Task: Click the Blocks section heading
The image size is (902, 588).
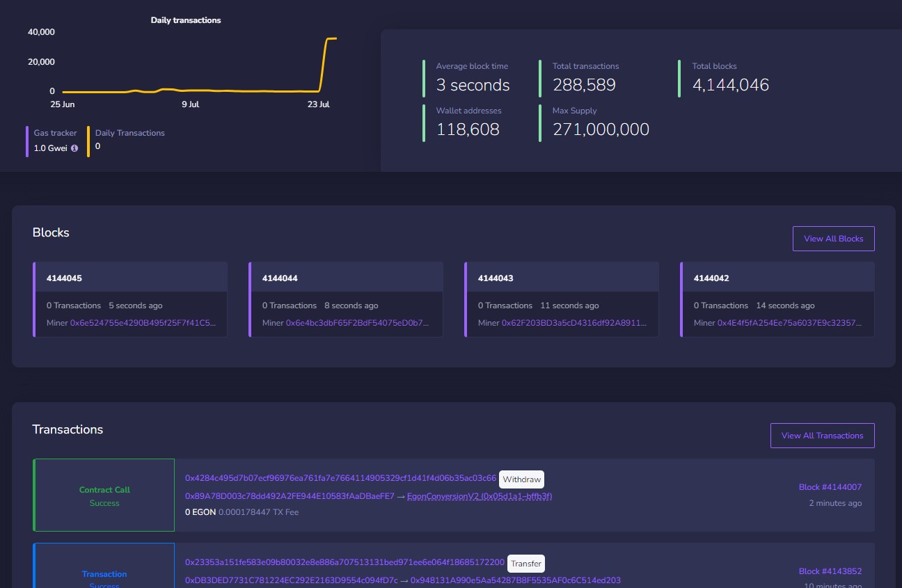Action: pyautogui.click(x=51, y=232)
